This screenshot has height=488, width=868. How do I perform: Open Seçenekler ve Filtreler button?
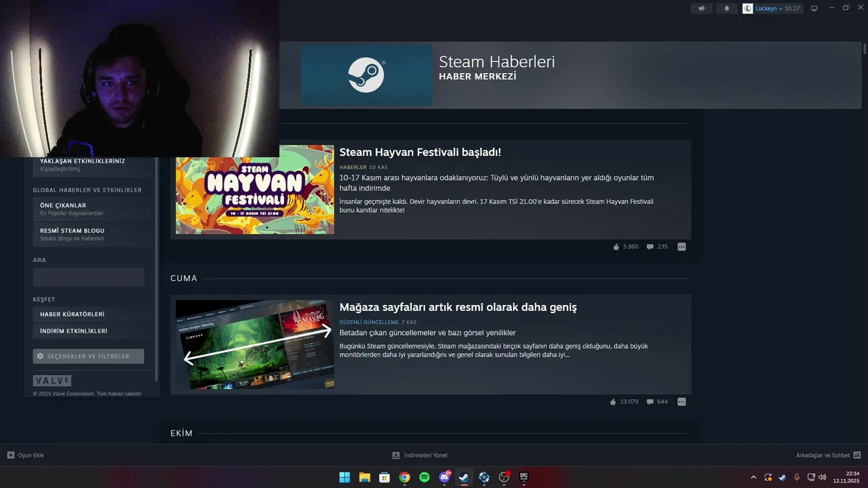tap(89, 357)
